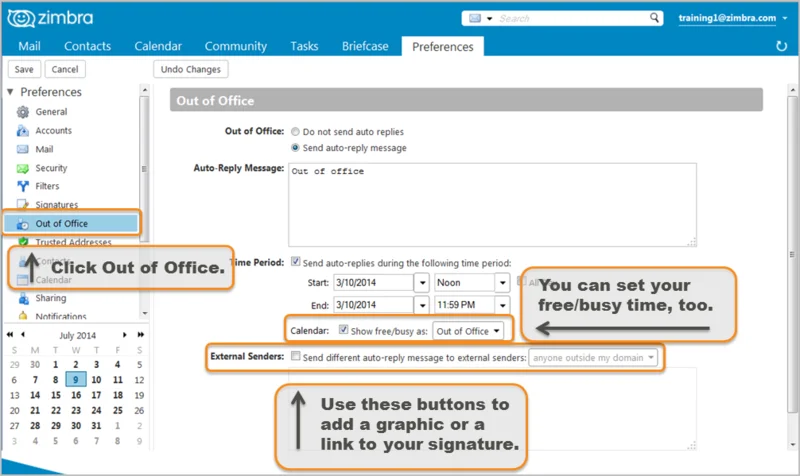
Task: Click the Trusted Addresses shield icon
Action: (22, 242)
